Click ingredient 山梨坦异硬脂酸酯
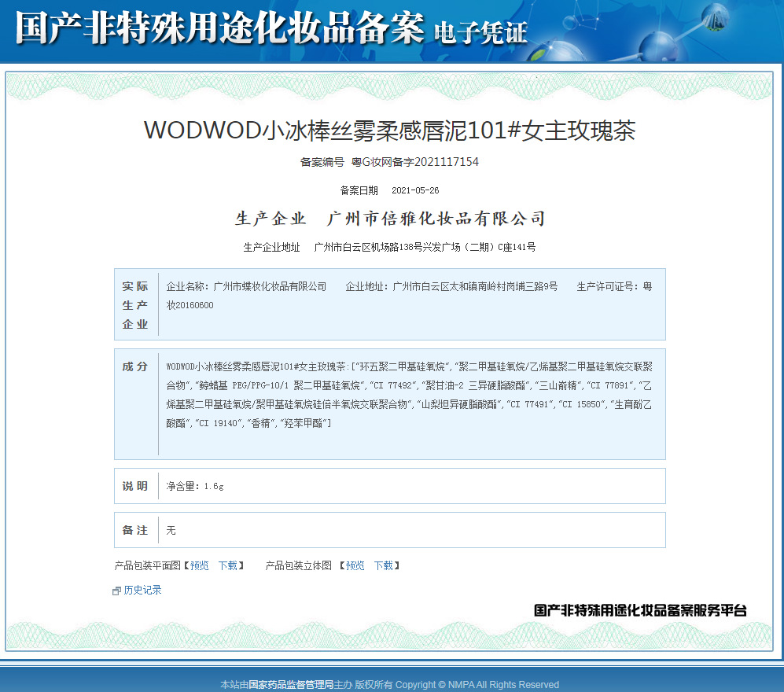 (459, 404)
